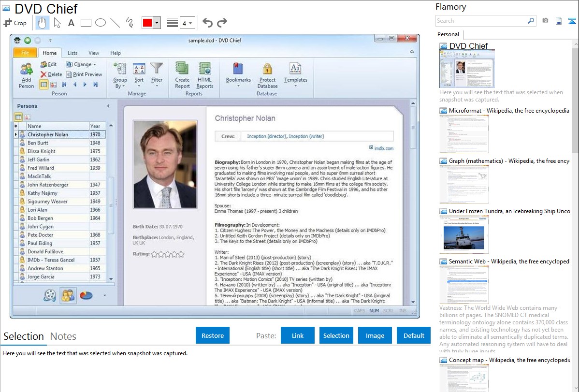Open the Personal tab in Flamory
Screen dimensions: 579x392
pos(449,34)
